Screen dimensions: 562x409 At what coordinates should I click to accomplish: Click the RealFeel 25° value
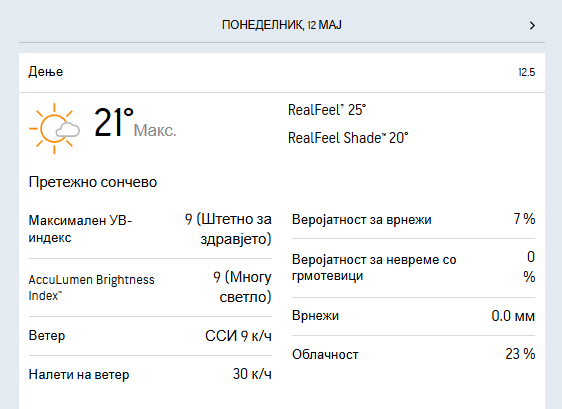pos(327,110)
